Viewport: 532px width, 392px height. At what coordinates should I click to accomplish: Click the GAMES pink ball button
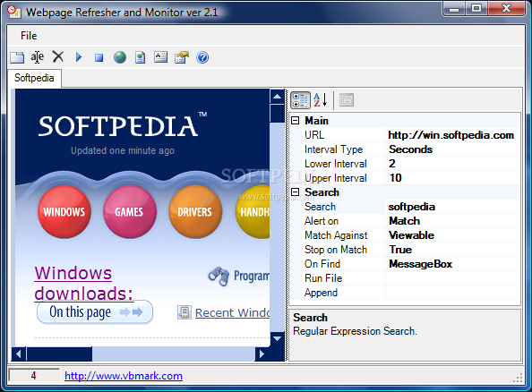129,212
